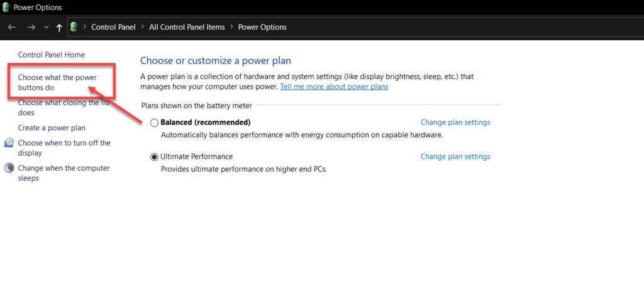The height and width of the screenshot is (291, 644).
Task: Go to Control Panel Home
Action: pyautogui.click(x=52, y=55)
